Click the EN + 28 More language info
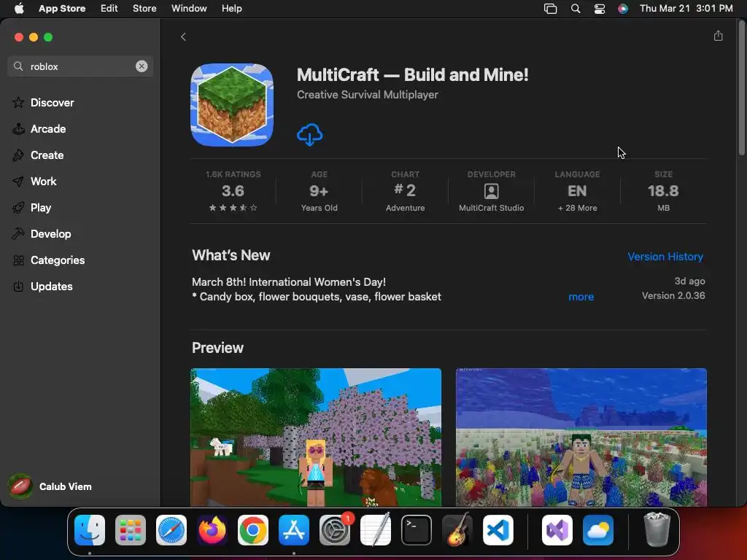747x560 pixels. coord(577,191)
